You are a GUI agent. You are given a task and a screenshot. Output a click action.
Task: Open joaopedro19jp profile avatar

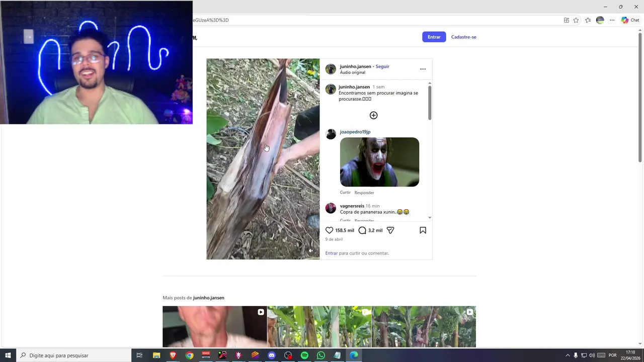(331, 134)
